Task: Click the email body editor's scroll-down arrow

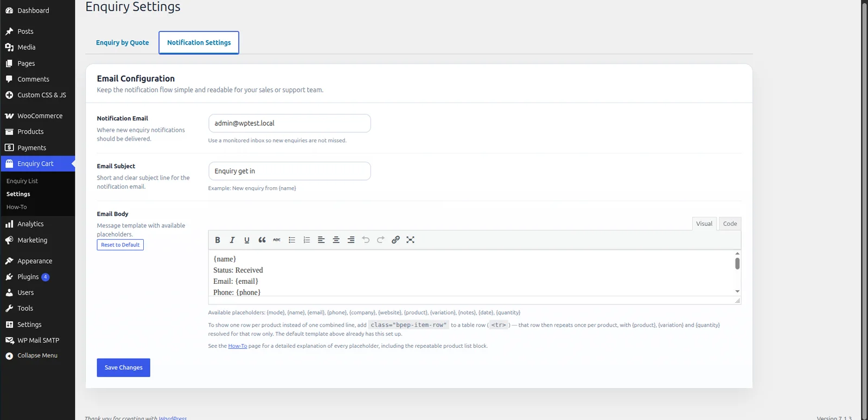Action: coord(737,291)
